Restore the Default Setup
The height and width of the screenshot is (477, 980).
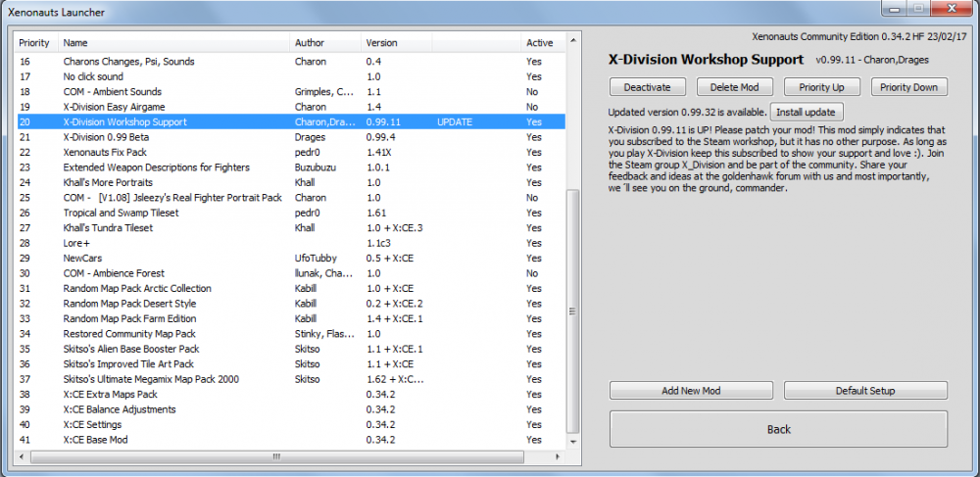(865, 391)
